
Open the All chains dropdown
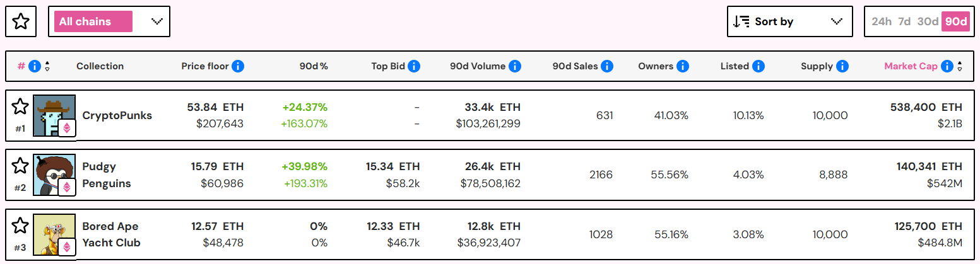click(x=109, y=21)
